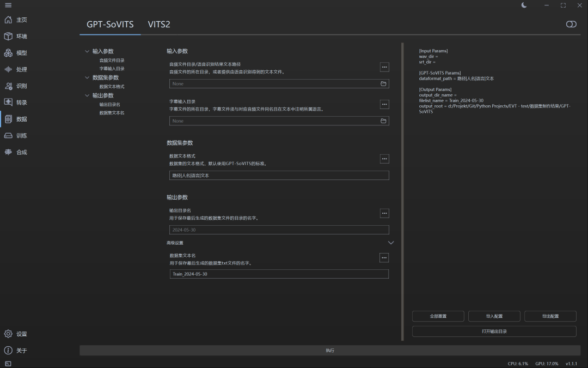Jump to 字幕输入目录 in tree
Viewport: 588px width, 368px height.
[112, 69]
